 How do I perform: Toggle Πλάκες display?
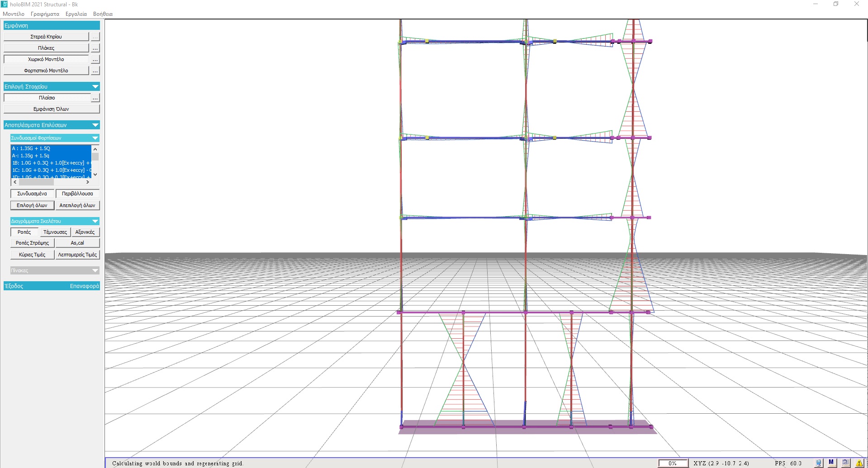click(46, 48)
